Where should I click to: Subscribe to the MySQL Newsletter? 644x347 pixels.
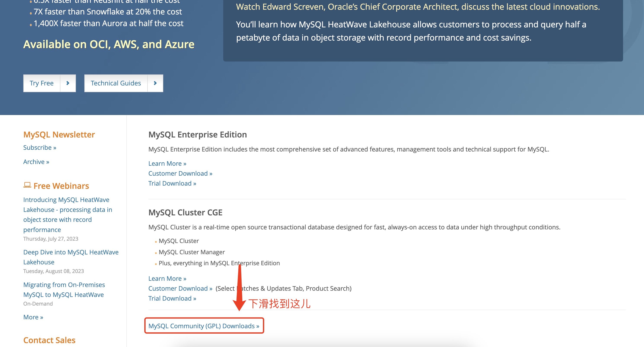39,148
